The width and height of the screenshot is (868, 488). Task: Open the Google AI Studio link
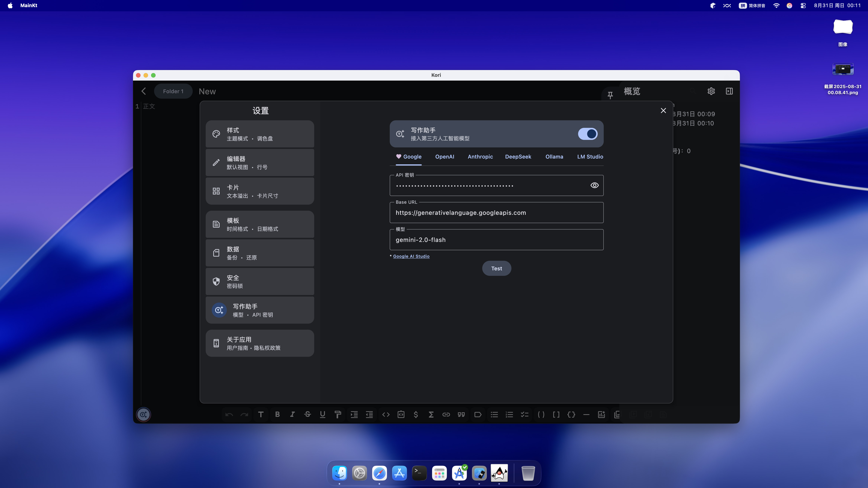(x=411, y=256)
